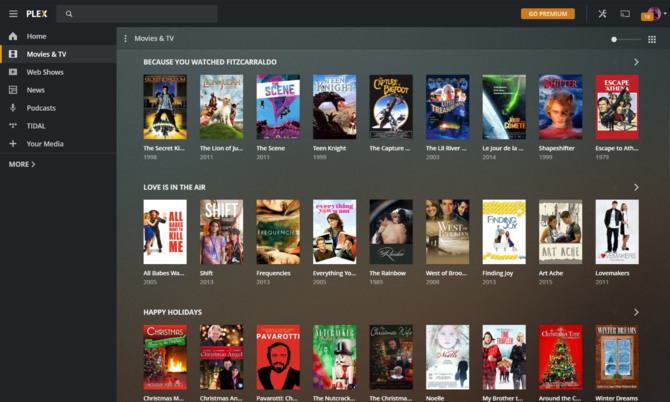Open the Love Is In The Air heading
670x402 pixels.
[x=174, y=187]
